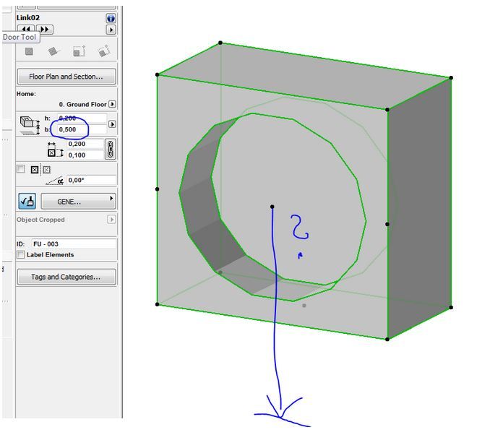Open the Link02 object info button

tap(111, 18)
